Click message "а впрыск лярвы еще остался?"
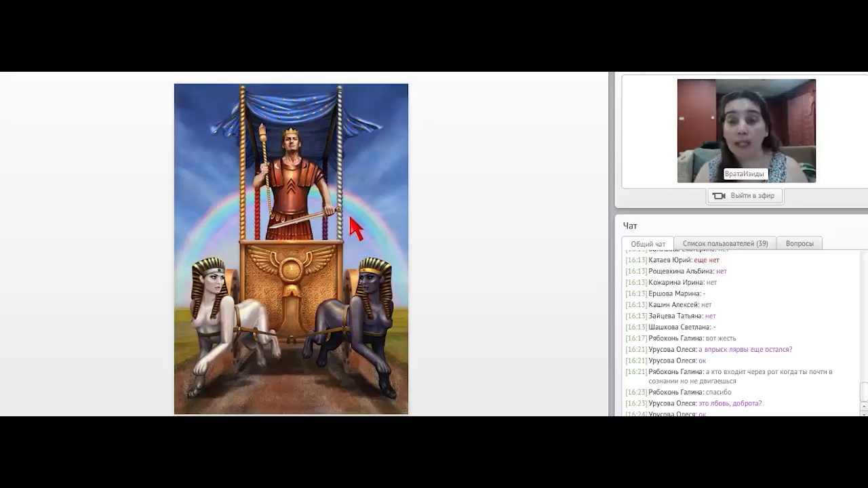 coord(745,350)
